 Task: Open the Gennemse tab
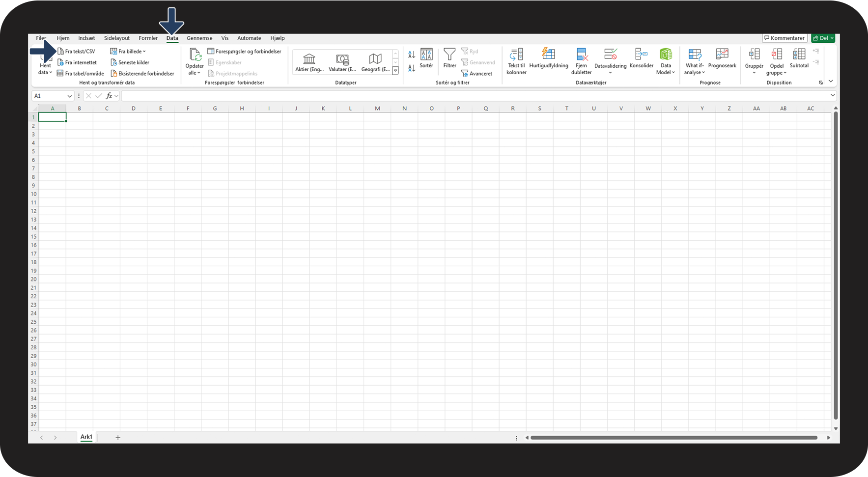[199, 38]
